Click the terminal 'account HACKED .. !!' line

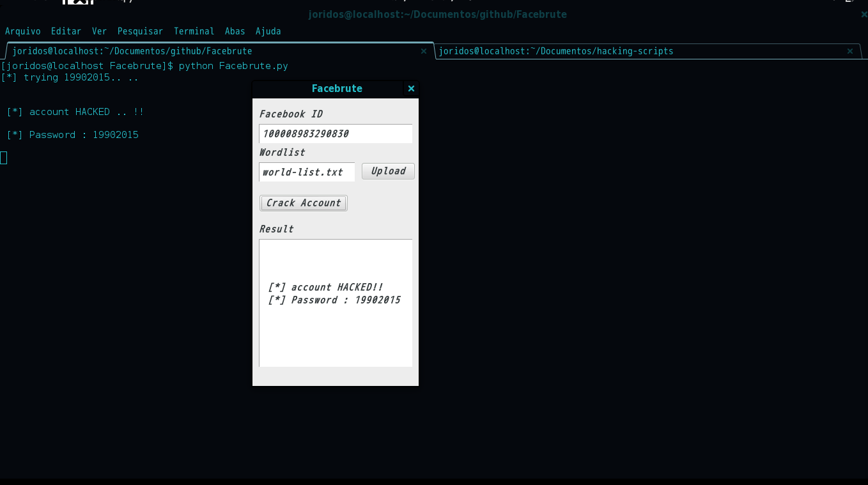[x=75, y=112]
